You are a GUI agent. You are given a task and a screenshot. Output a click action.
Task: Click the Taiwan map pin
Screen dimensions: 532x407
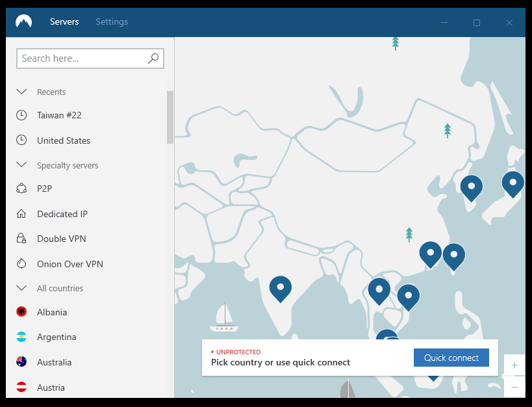(453, 257)
